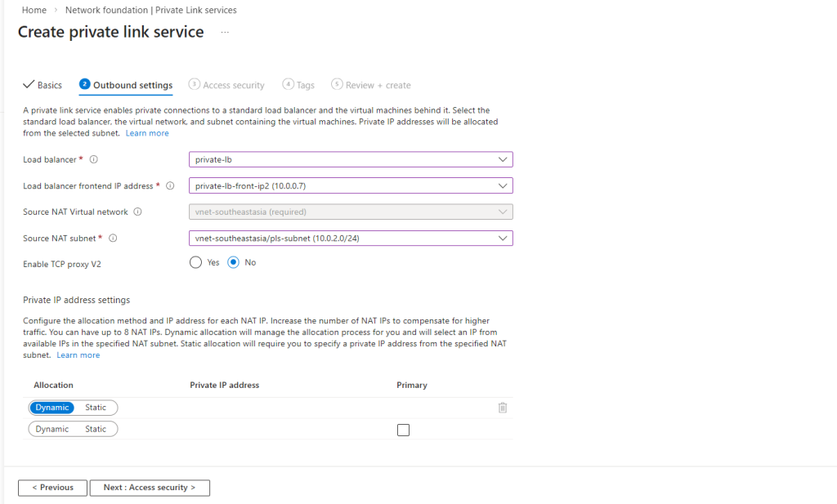The width and height of the screenshot is (837, 504).
Task: Set second row allocation to Dynamic
Action: tap(52, 429)
